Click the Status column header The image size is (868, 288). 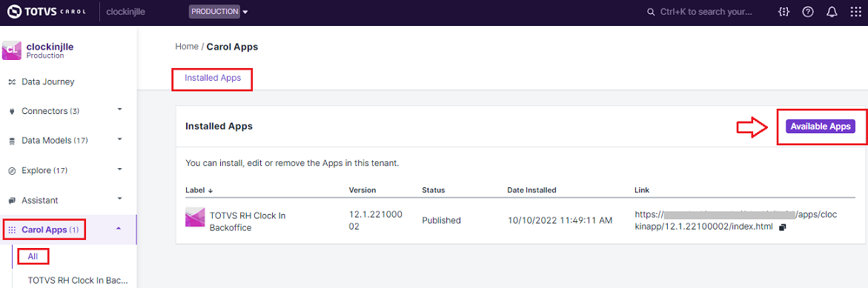(434, 190)
